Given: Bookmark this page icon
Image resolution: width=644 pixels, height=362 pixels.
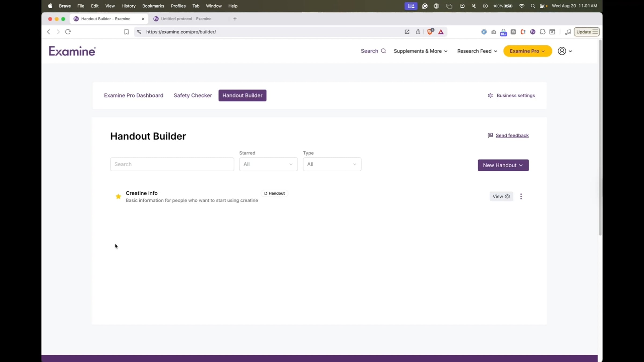Looking at the screenshot, I should (x=126, y=32).
